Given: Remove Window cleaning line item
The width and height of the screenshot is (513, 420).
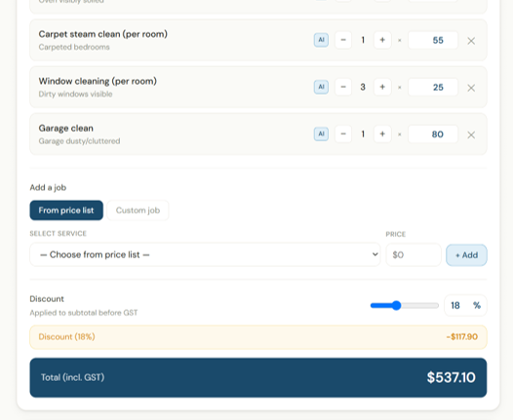Looking at the screenshot, I should pyautogui.click(x=471, y=88).
